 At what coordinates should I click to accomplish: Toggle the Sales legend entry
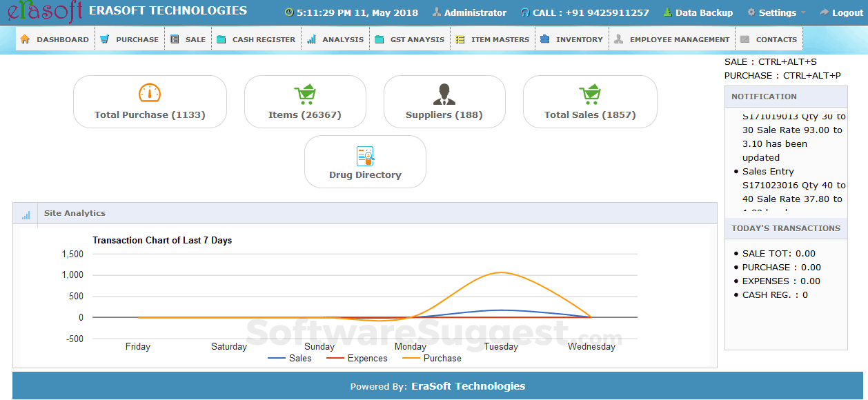point(290,358)
